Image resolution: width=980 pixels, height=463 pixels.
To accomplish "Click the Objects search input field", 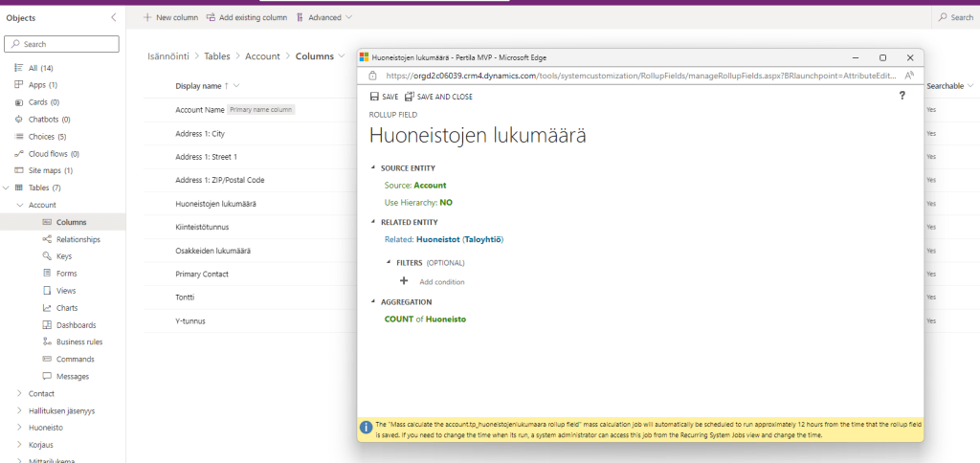I will coord(62,44).
